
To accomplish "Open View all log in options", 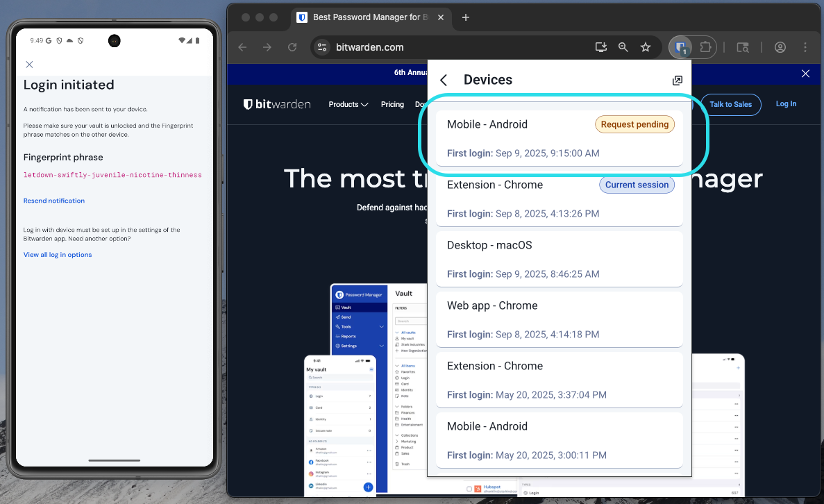I will pos(57,255).
